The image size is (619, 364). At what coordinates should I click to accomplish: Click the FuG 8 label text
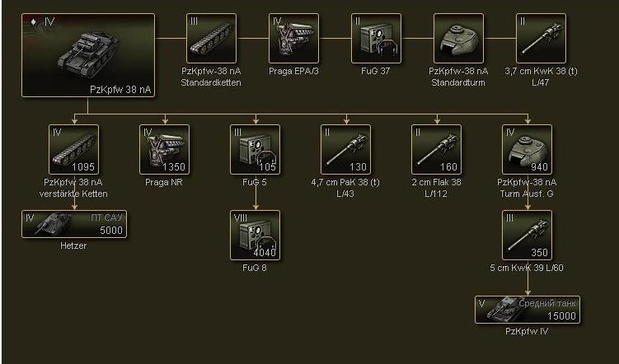[x=255, y=268]
